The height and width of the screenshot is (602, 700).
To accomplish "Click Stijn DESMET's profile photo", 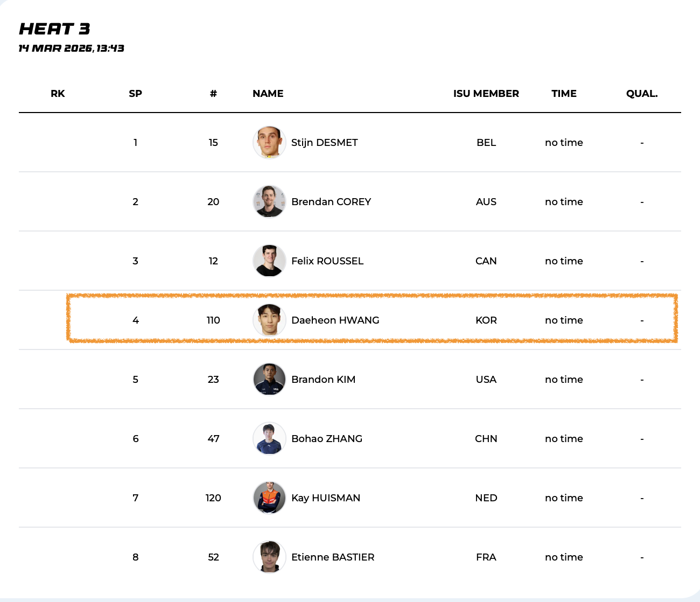I will click(x=269, y=143).
